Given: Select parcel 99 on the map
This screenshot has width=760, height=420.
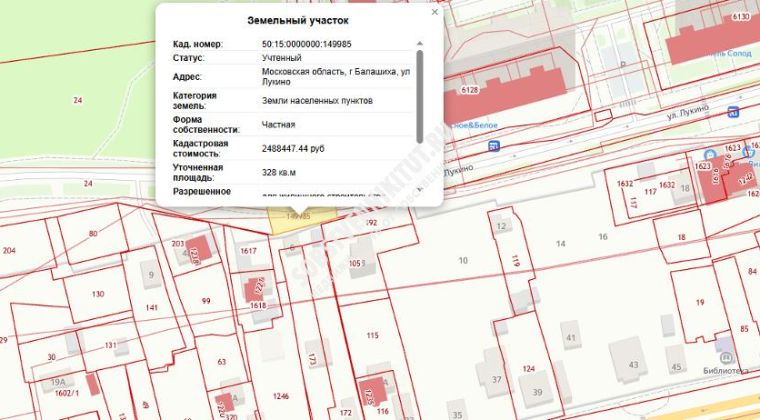Looking at the screenshot, I should pos(206,301).
